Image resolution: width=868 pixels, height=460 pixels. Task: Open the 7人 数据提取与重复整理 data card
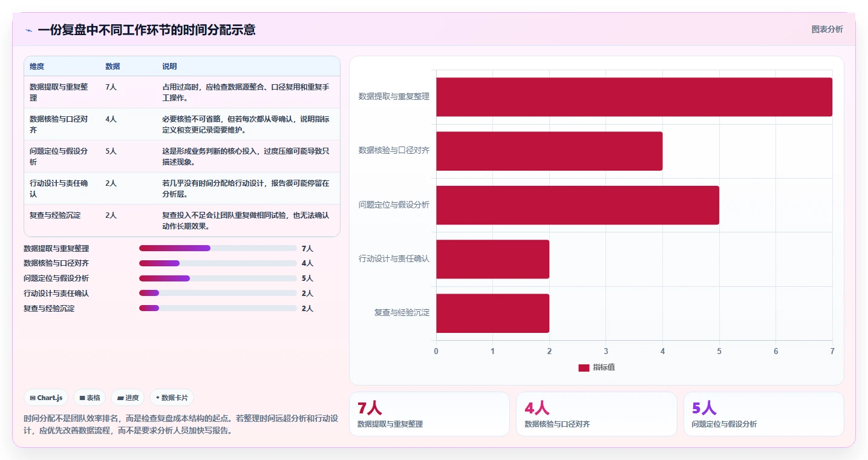[429, 414]
